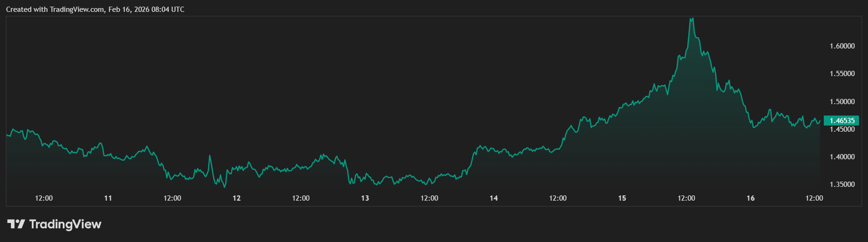Screen dimensions: 868x242
Task: Click the highest peak of the price line
Action: point(692,19)
